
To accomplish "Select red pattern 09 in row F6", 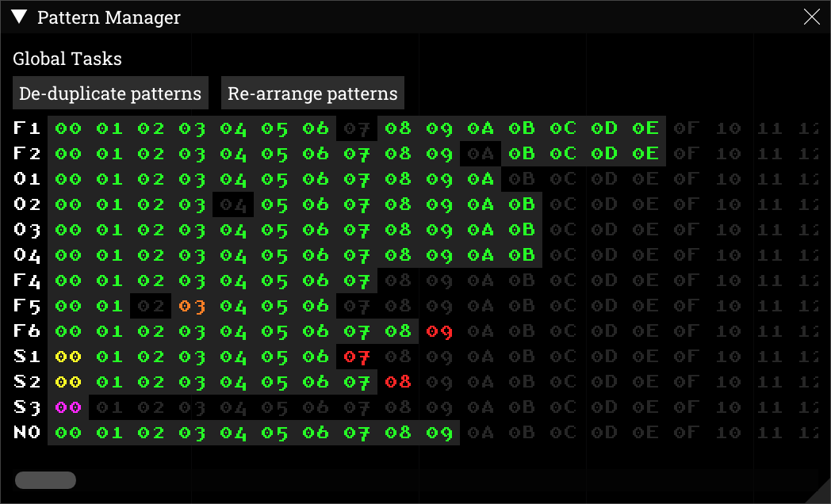I will coord(439,331).
